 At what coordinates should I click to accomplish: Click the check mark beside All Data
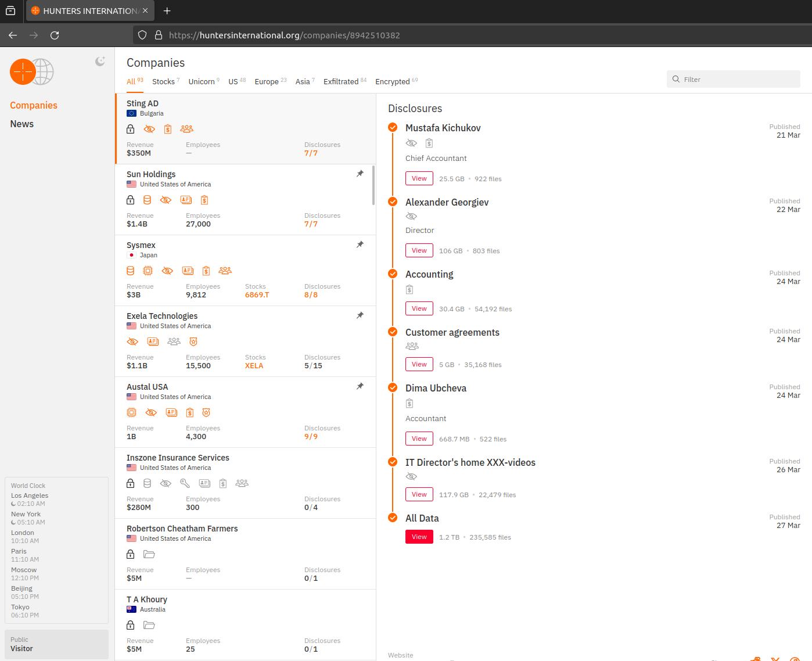(x=393, y=518)
